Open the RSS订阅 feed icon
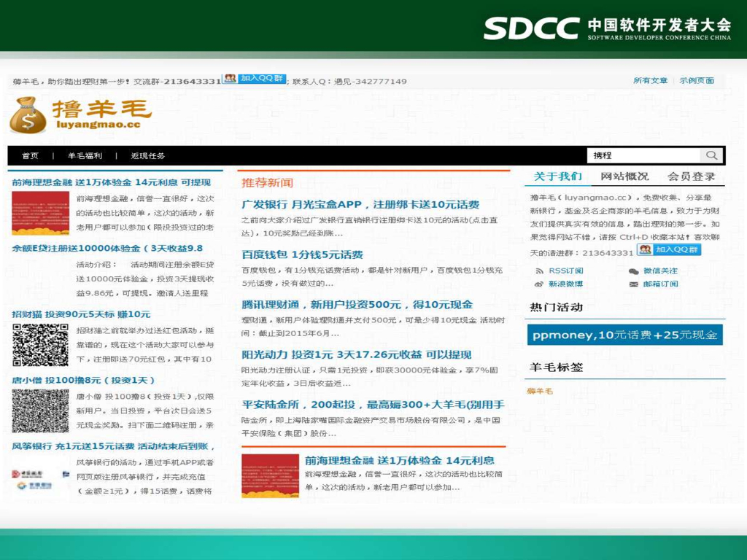 (x=539, y=271)
